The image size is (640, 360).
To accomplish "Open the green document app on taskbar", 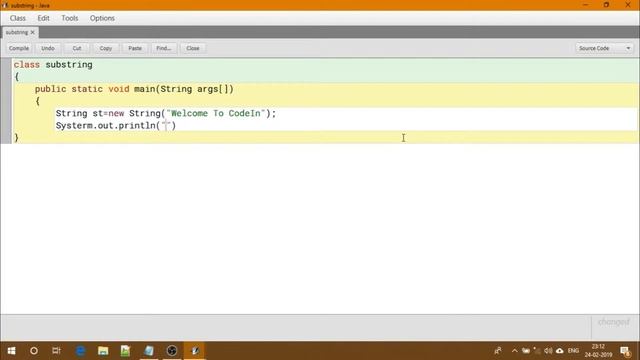I will 125,351.
